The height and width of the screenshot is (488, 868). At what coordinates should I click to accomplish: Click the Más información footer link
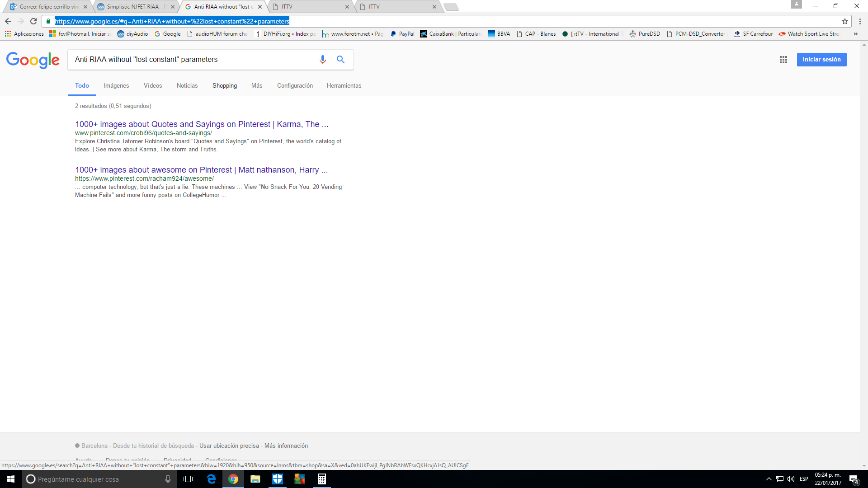286,446
